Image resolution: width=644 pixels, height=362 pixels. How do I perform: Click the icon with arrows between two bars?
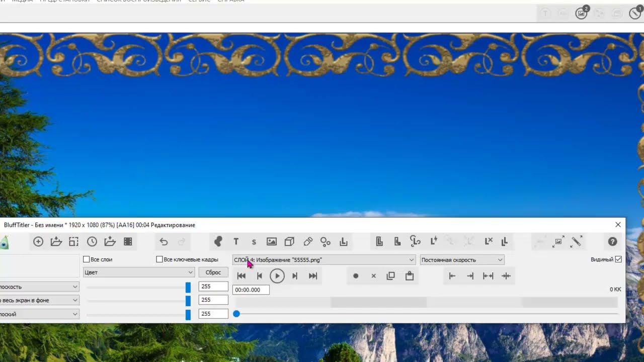pyautogui.click(x=488, y=276)
